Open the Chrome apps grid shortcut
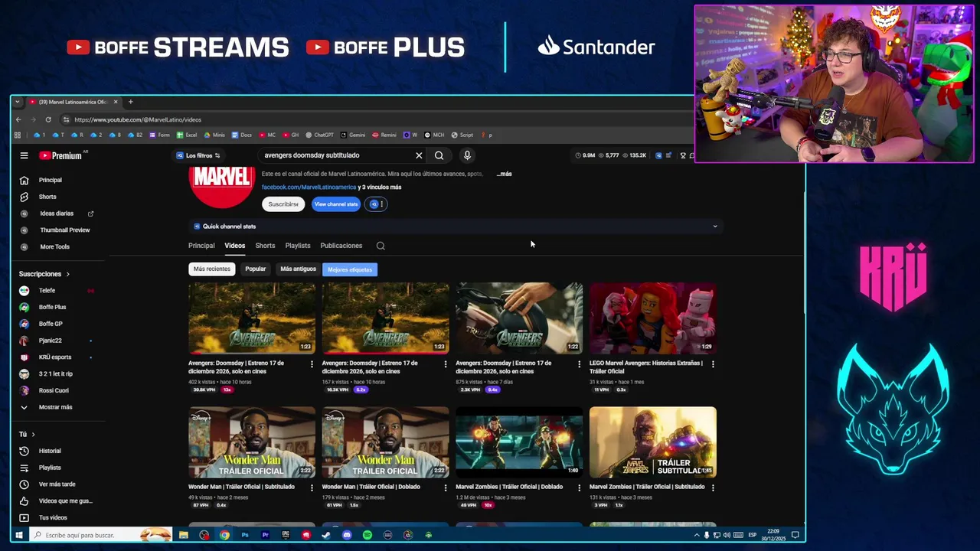This screenshot has width=980, height=551. pos(17,135)
